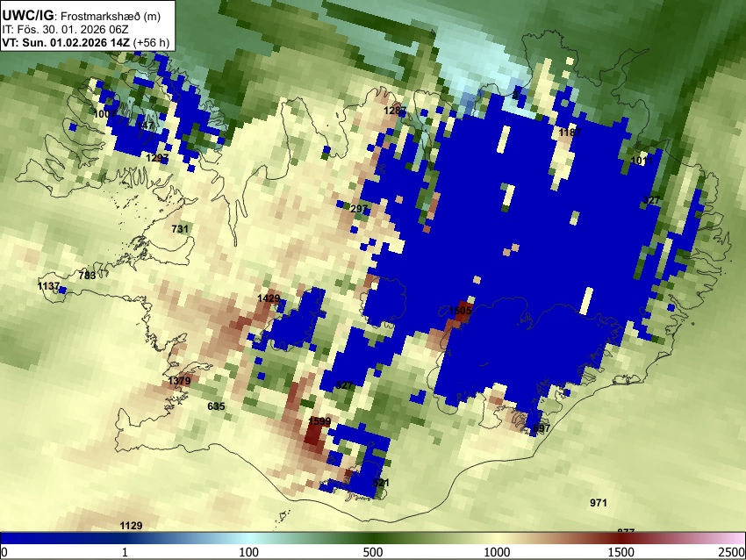Click the map value 1137

click(48, 286)
